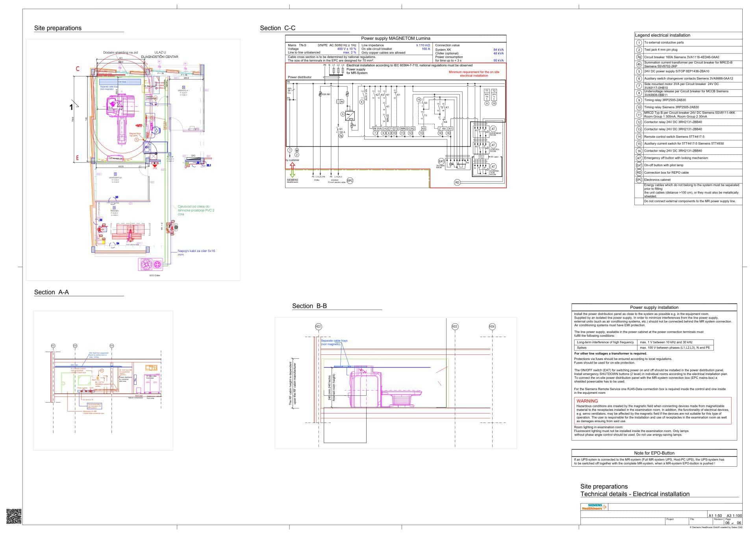Click the 'A3 1:100' scale in title block
The width and height of the screenshot is (756, 534).
tap(734, 516)
